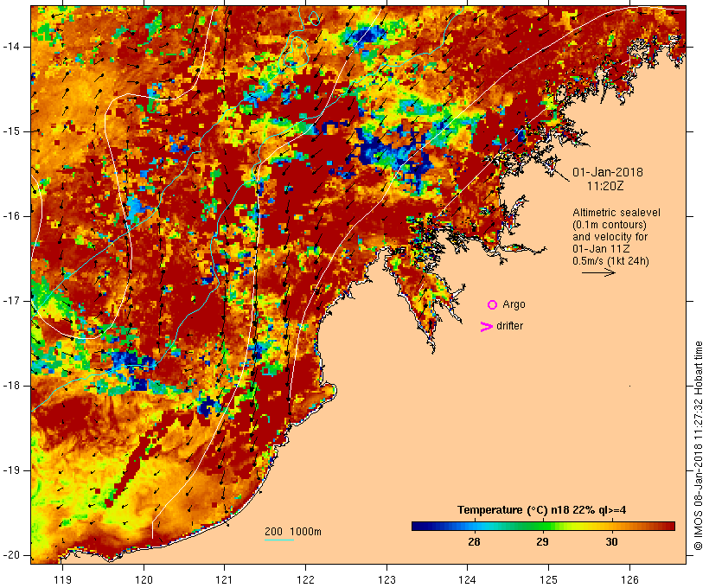Screen dimensions: 709x588
Task: Click the '121' longitude axis label
Action: (x=225, y=580)
